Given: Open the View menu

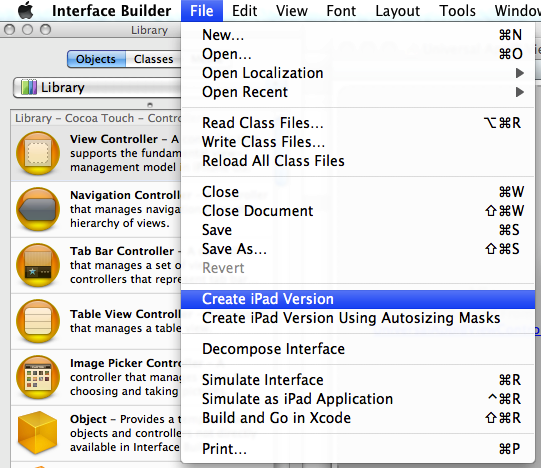Looking at the screenshot, I should [292, 11].
